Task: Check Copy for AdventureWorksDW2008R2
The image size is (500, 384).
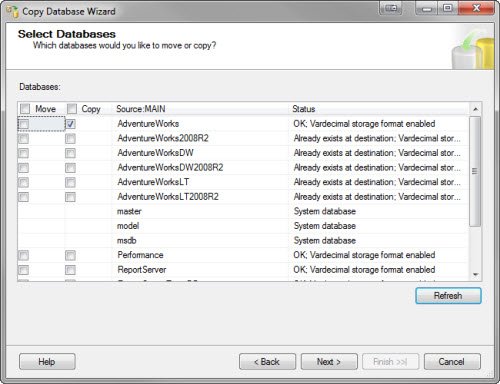Action: [x=70, y=168]
